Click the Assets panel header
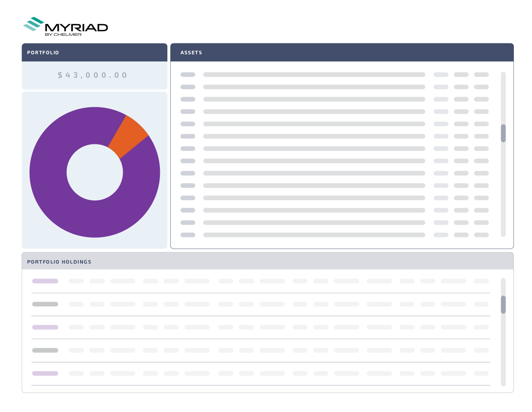 342,53
